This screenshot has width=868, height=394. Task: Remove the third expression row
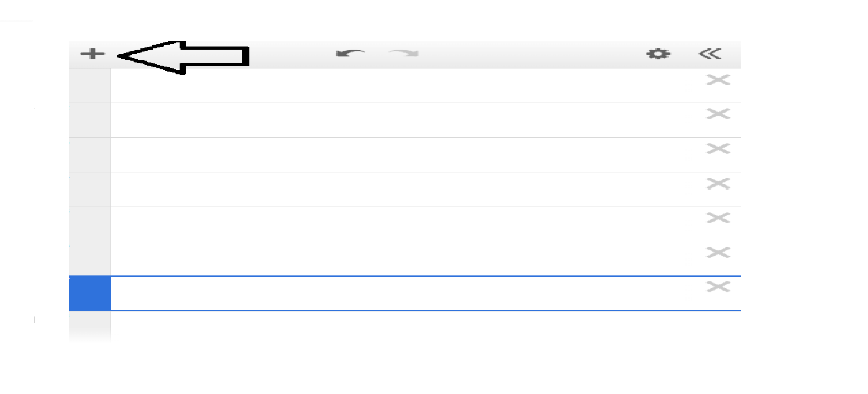click(718, 148)
